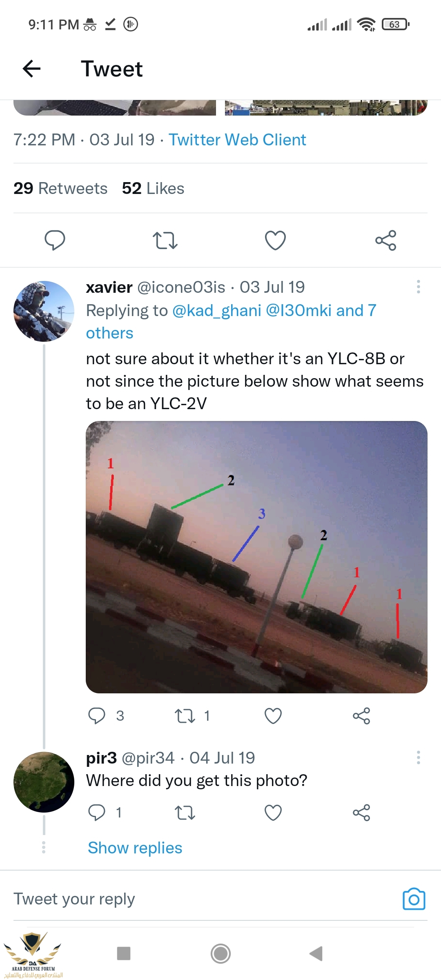The width and height of the screenshot is (441, 980).
Task: Retweet the main tweet
Action: [x=165, y=240]
